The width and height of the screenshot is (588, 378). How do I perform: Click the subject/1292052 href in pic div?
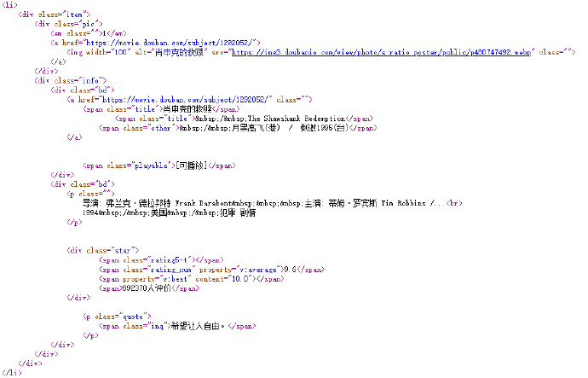[x=170, y=43]
